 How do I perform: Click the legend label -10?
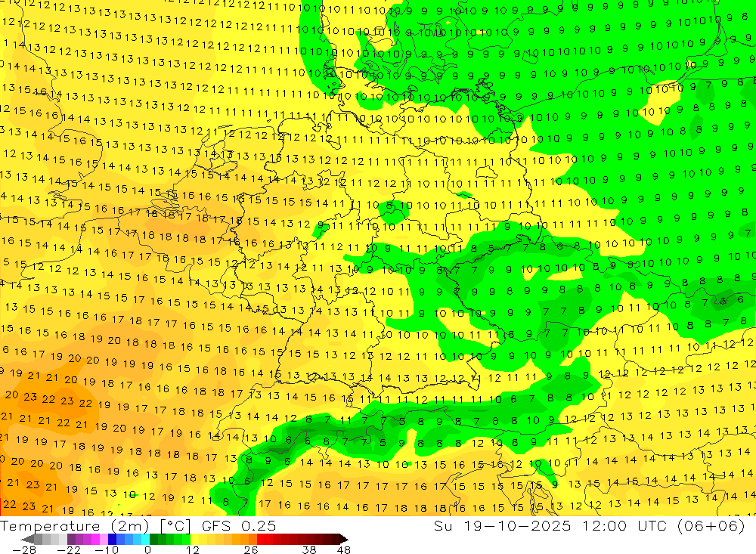107,550
